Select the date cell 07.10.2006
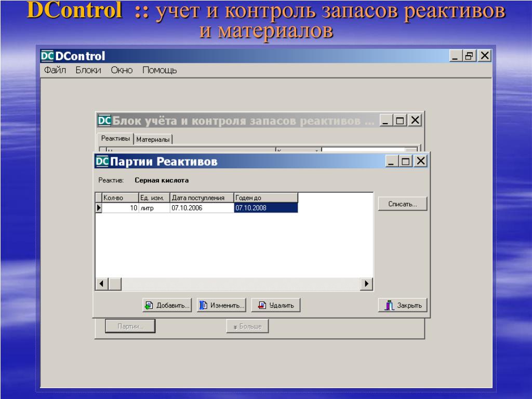The width and height of the screenshot is (532, 399). point(202,208)
